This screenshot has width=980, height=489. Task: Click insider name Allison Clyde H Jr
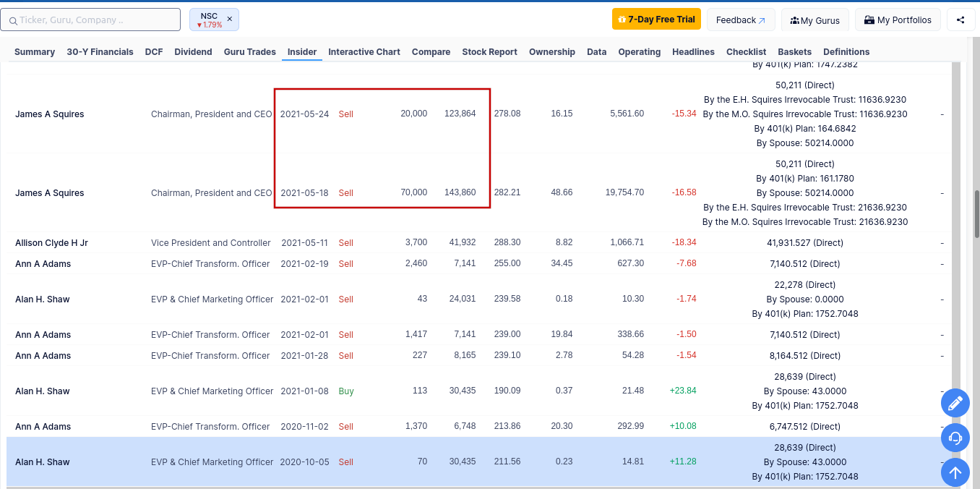pyautogui.click(x=52, y=243)
